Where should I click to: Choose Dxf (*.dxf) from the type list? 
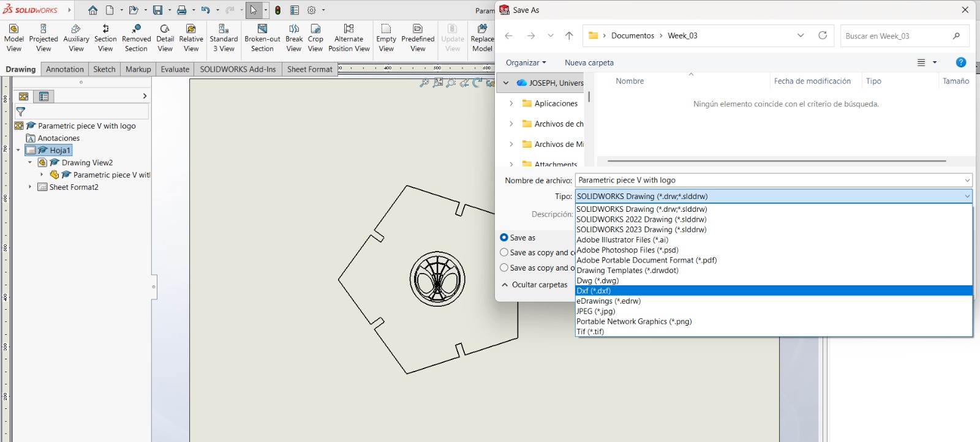pos(774,291)
